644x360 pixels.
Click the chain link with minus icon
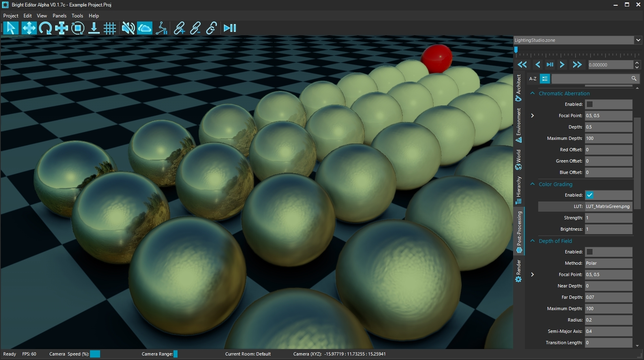coord(195,28)
